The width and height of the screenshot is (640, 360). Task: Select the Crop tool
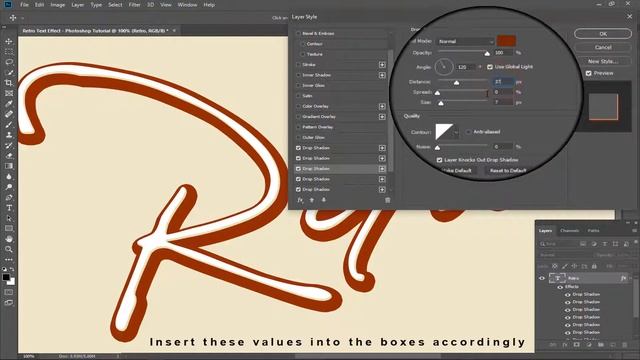click(9, 83)
